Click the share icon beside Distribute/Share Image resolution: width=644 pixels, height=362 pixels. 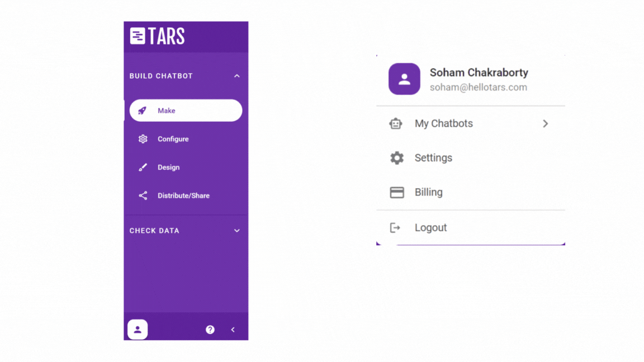tap(143, 196)
